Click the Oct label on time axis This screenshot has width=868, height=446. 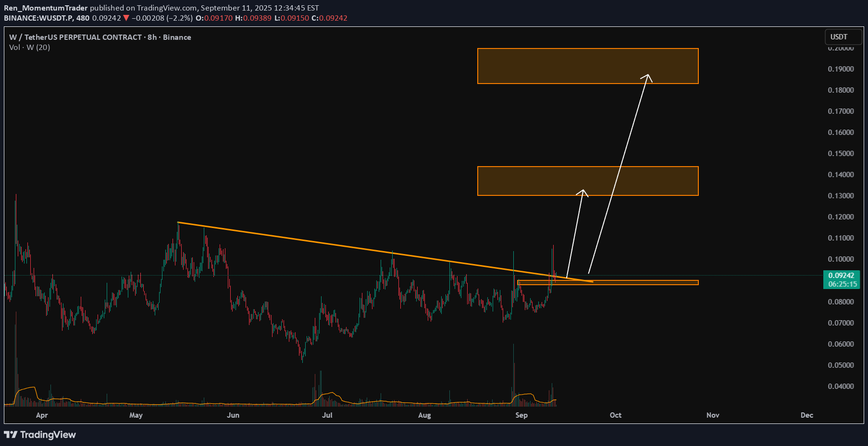[616, 415]
